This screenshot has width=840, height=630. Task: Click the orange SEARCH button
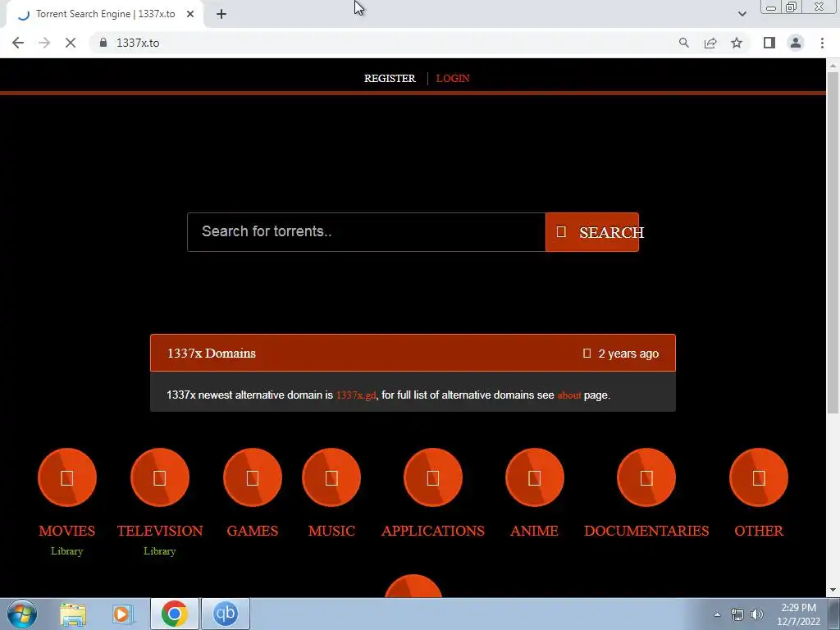click(592, 232)
